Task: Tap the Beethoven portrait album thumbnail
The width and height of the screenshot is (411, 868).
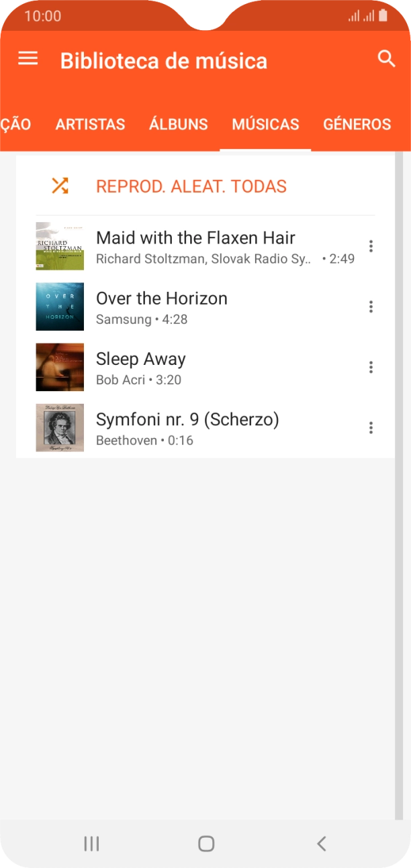Action: (x=60, y=427)
